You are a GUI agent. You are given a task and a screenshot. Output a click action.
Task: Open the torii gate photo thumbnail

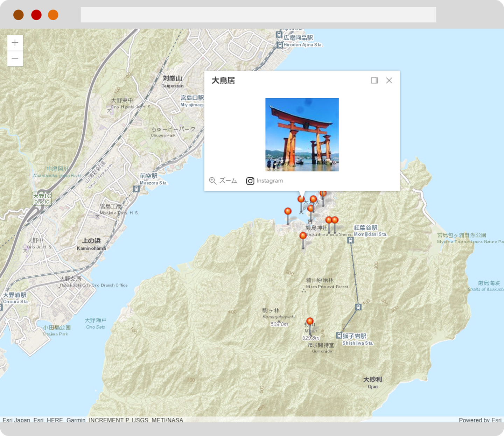[x=302, y=135]
